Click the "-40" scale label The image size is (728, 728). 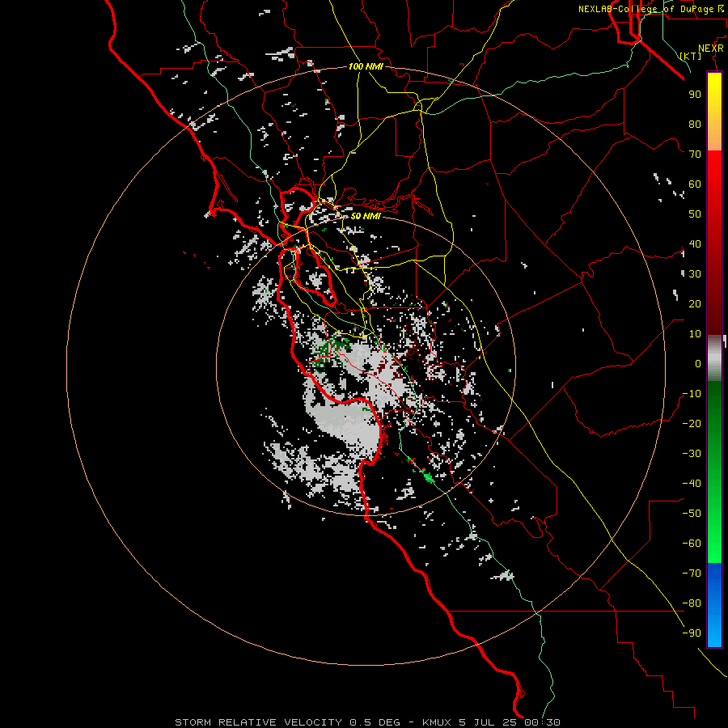pyautogui.click(x=692, y=484)
